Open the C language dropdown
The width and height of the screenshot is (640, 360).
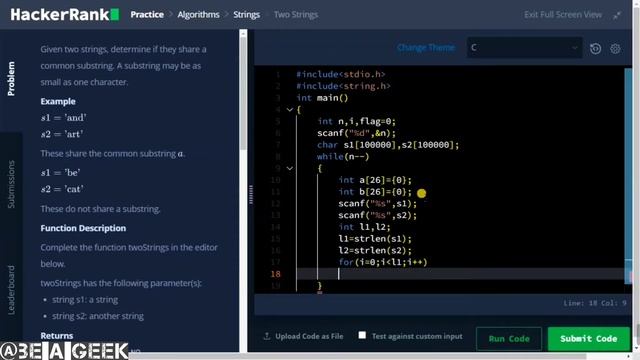(x=524, y=48)
